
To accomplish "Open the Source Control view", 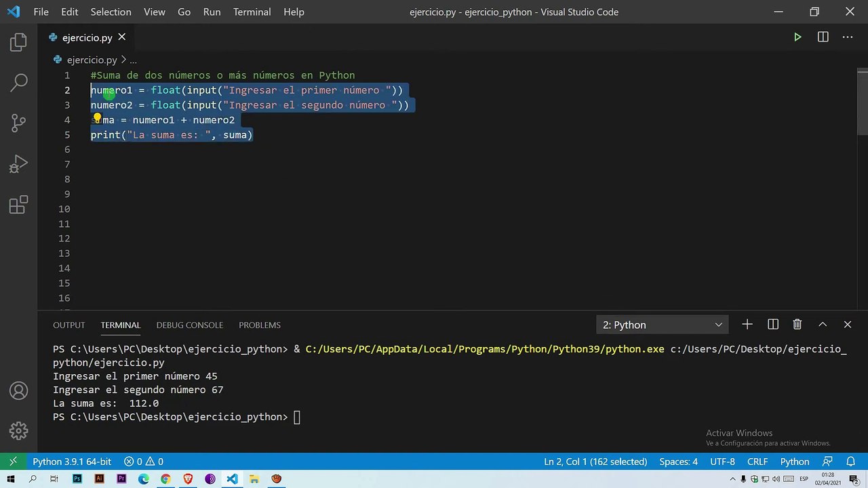I will pos(18,123).
